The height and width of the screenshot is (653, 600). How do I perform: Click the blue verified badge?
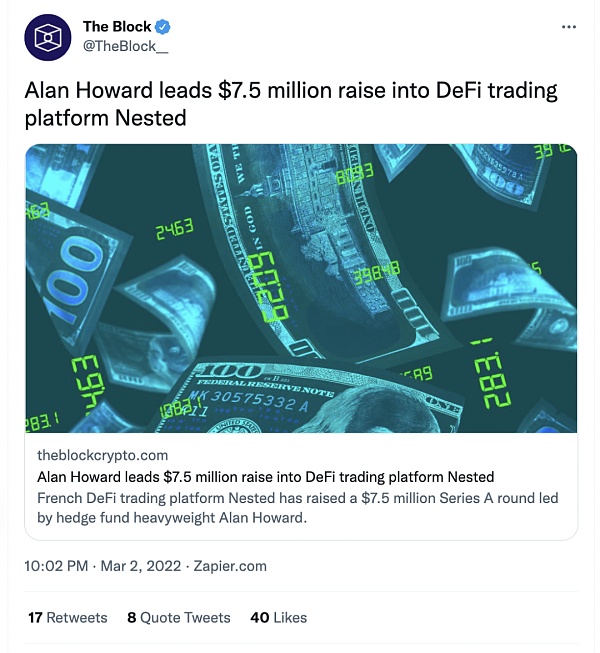pos(162,27)
